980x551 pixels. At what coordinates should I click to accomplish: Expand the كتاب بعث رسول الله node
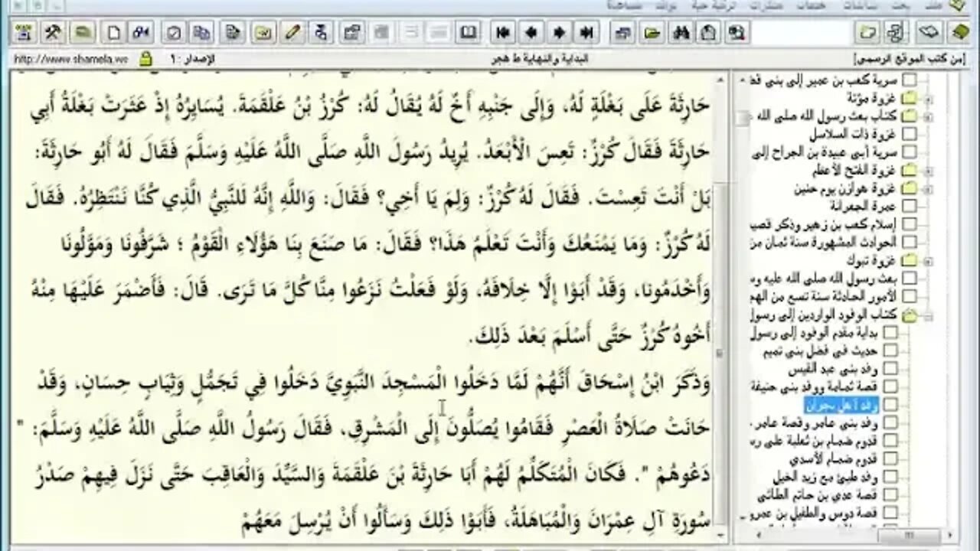tap(929, 116)
